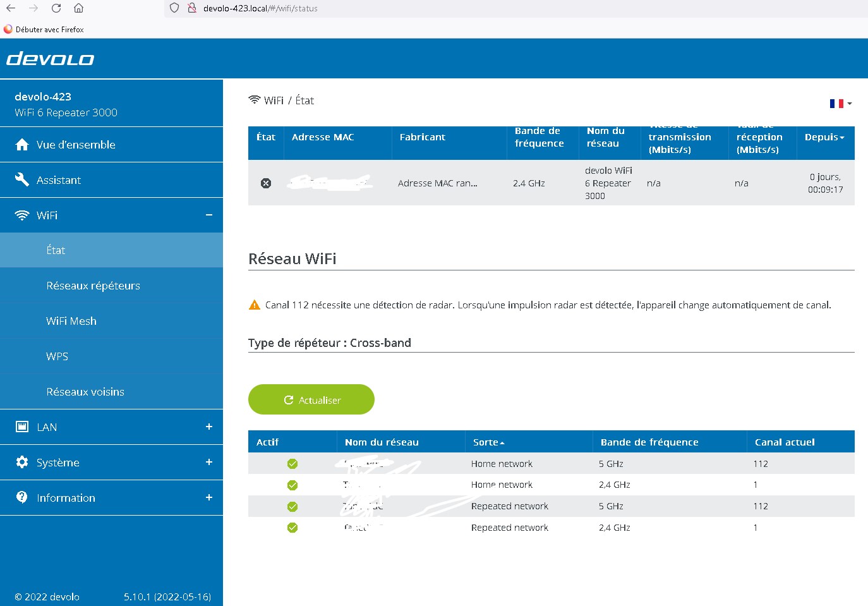Click the browser back arrow
The image size is (868, 606).
[11, 8]
